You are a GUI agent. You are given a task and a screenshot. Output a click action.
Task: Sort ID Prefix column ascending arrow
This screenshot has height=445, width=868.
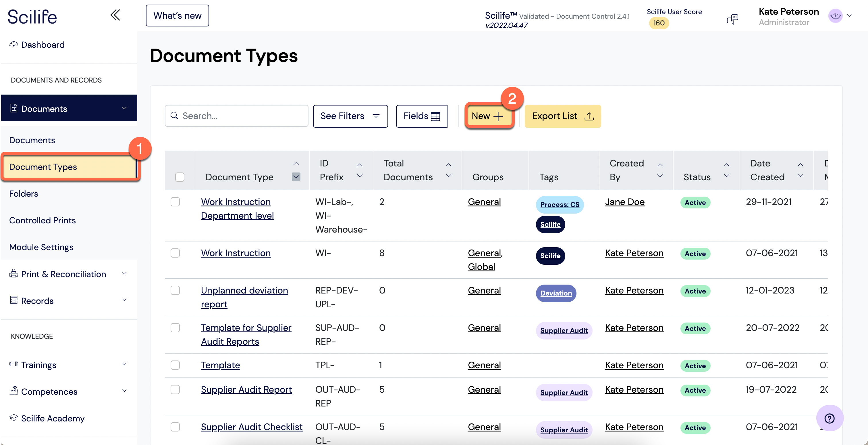(360, 165)
